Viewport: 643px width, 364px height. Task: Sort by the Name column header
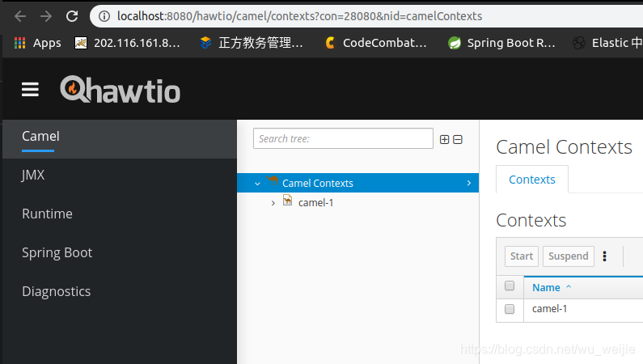tap(546, 288)
